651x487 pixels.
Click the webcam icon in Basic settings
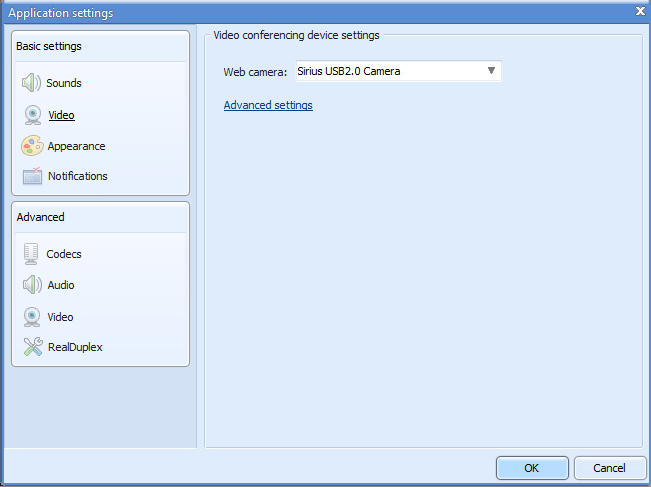(x=32, y=115)
